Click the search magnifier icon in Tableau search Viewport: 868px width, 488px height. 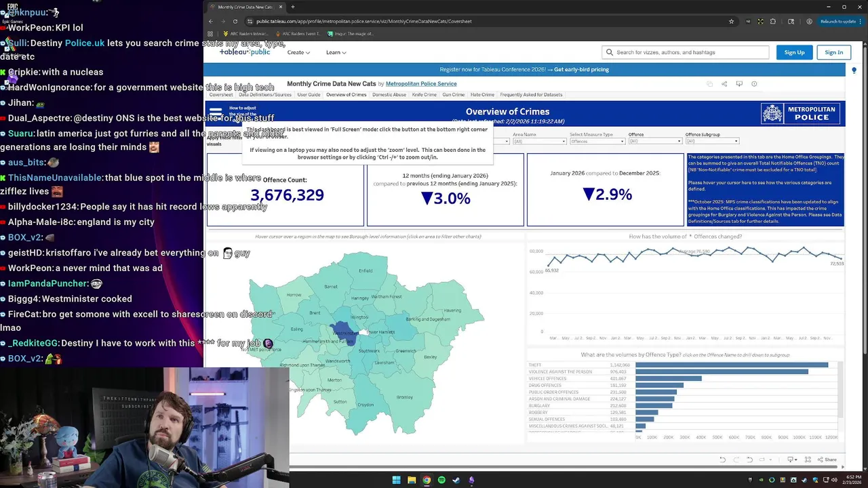[610, 52]
